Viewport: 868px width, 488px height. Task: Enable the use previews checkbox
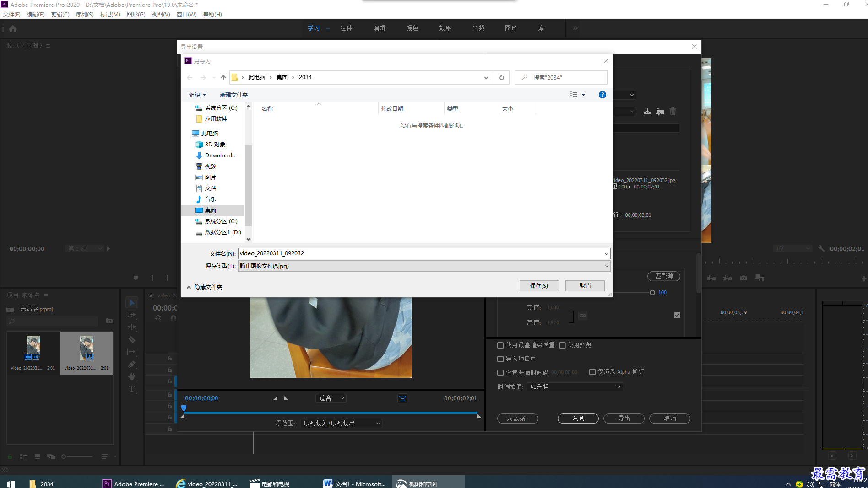563,345
